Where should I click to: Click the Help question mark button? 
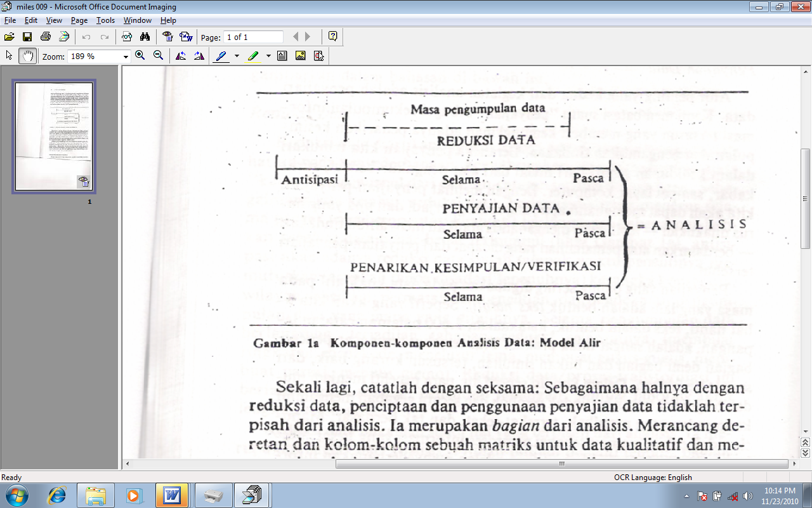point(333,36)
